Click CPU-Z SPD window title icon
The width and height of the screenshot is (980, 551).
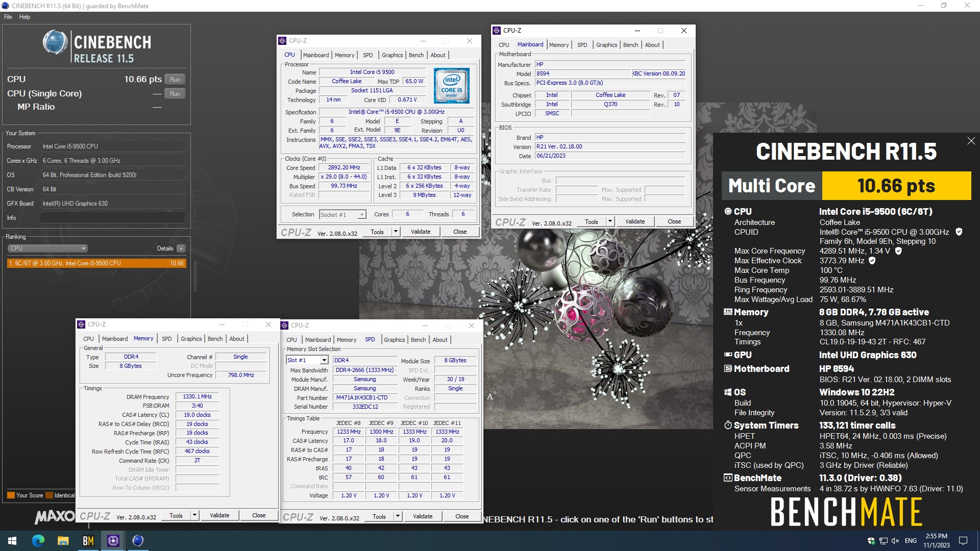pos(284,325)
